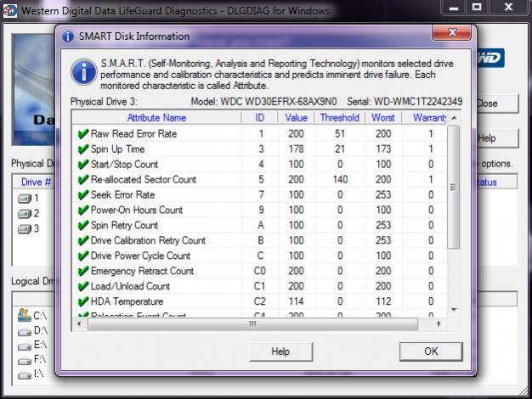Click the Drive Calibration Retry Count label
The height and width of the screenshot is (399, 532).
(148, 241)
